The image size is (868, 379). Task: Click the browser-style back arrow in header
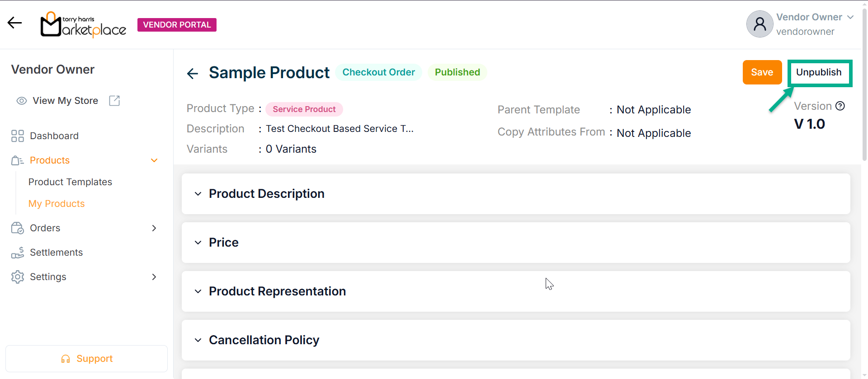point(14,23)
